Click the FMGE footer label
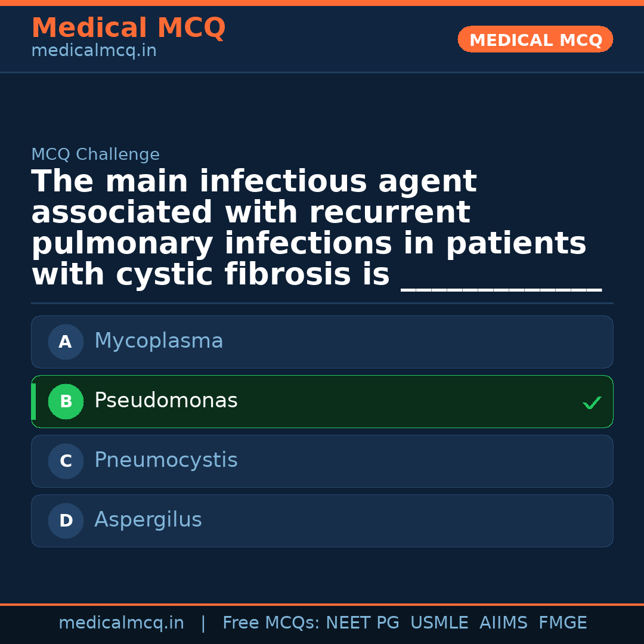This screenshot has width=644, height=644. click(x=562, y=623)
